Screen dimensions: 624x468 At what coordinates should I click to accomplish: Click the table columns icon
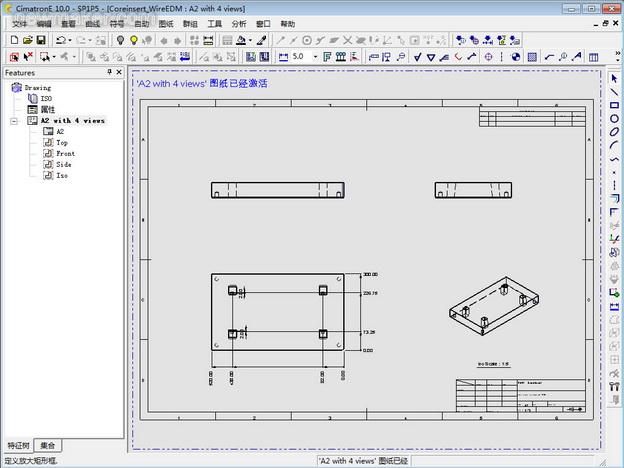tap(593, 57)
